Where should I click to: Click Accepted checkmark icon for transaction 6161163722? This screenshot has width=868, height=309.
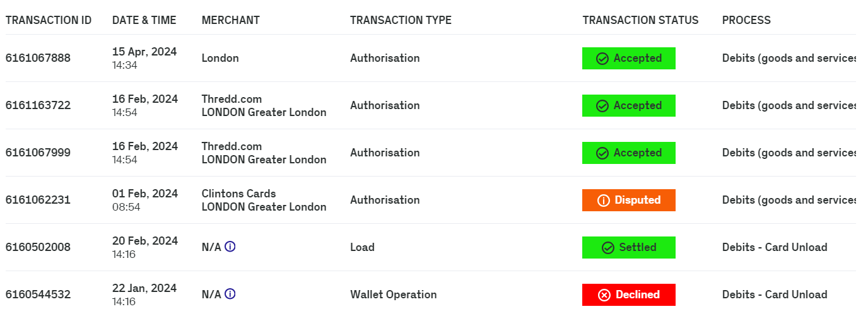pos(602,106)
